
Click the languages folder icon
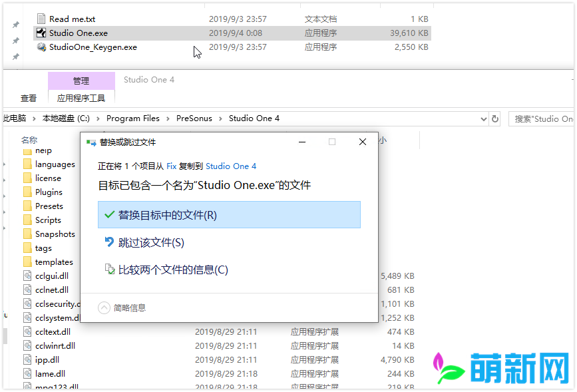coord(27,164)
